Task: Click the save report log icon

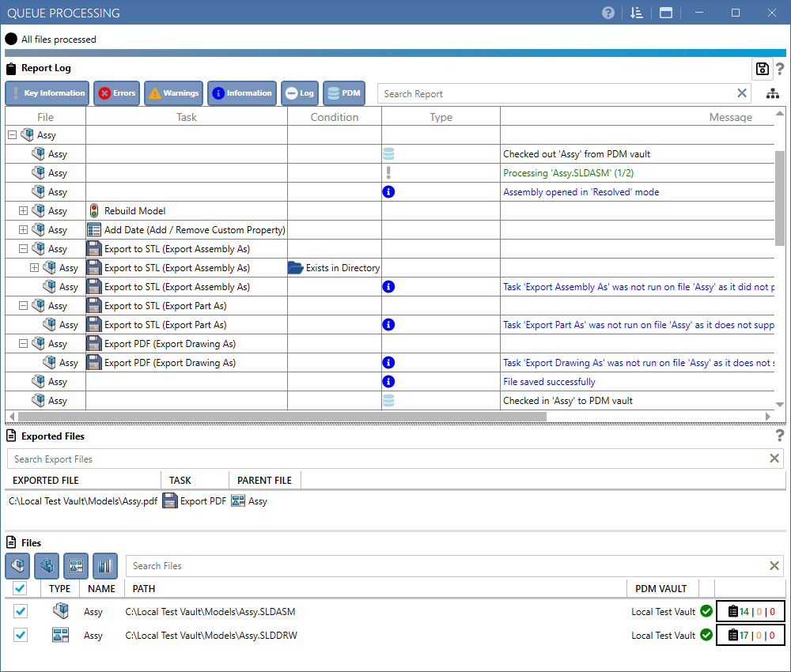Action: [762, 69]
